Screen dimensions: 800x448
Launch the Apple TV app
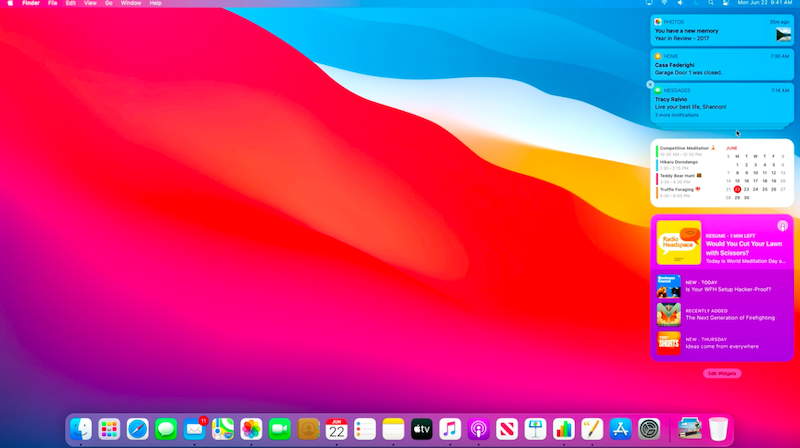pyautogui.click(x=421, y=429)
